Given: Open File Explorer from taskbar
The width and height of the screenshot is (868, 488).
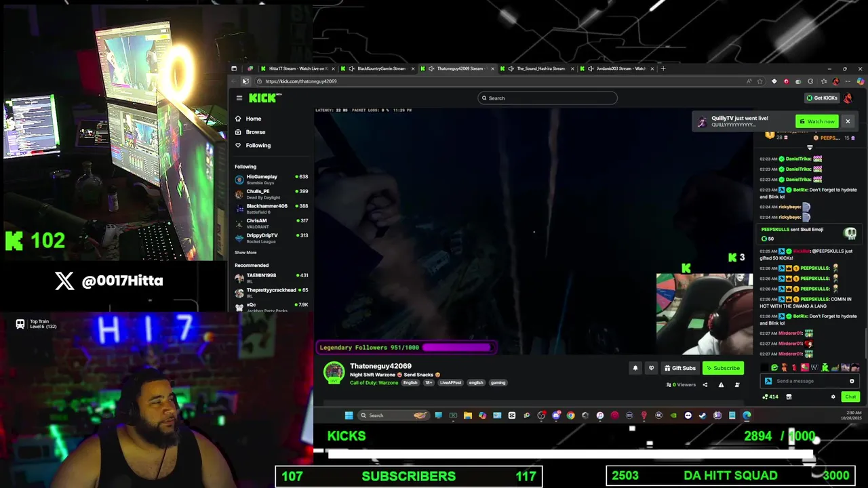Looking at the screenshot, I should 468,415.
